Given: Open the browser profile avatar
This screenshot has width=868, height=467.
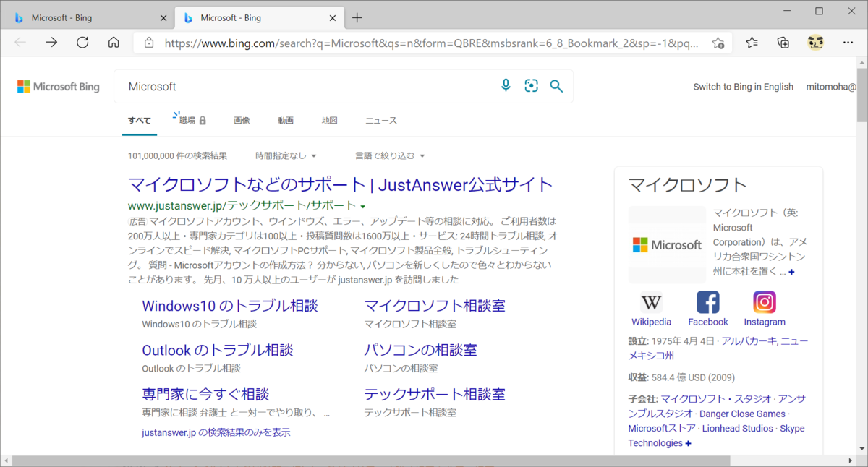Looking at the screenshot, I should tap(816, 43).
